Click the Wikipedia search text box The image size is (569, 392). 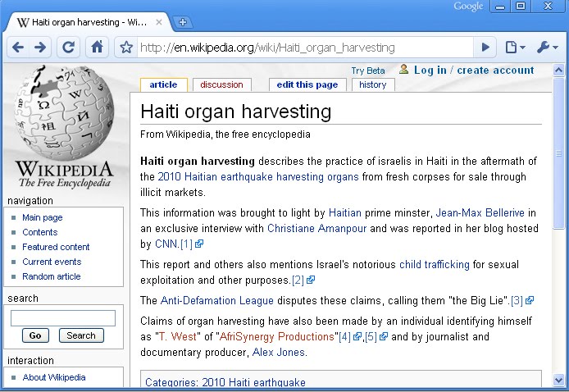63,318
